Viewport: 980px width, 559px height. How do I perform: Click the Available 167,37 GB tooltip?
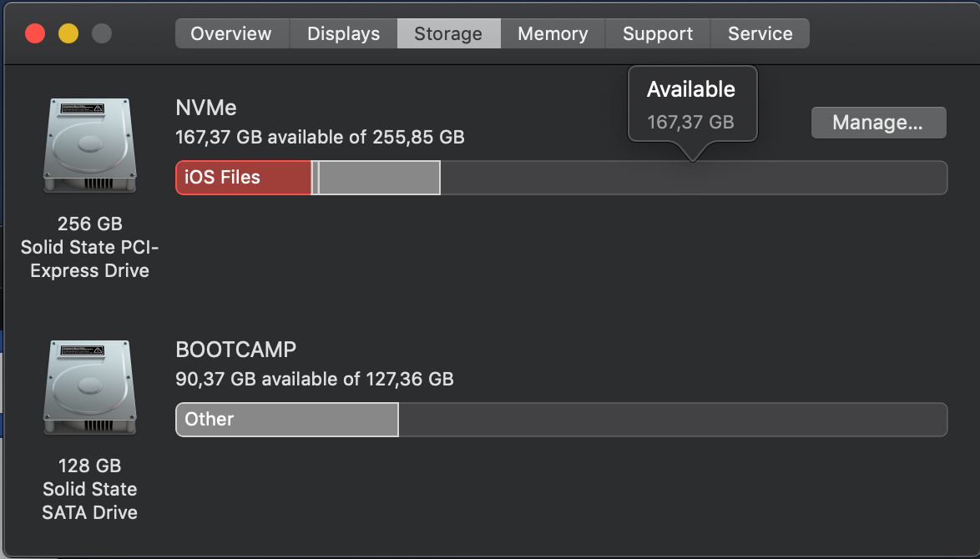692,105
